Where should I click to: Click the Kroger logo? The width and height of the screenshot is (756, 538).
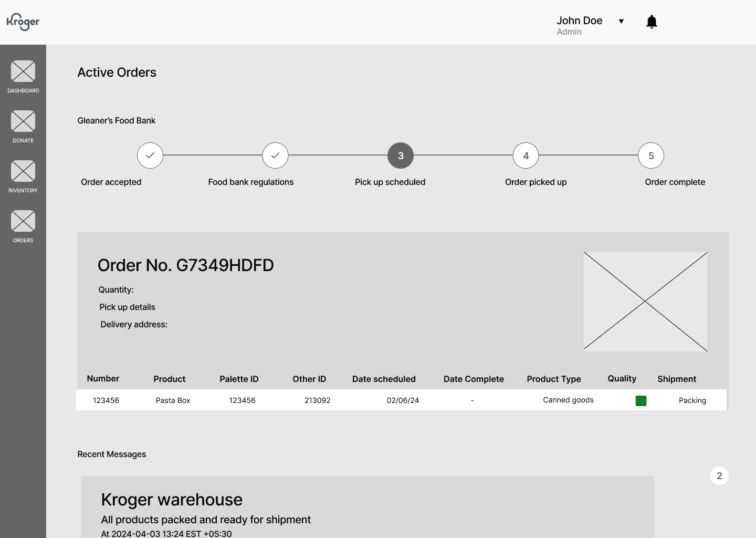pyautogui.click(x=23, y=22)
